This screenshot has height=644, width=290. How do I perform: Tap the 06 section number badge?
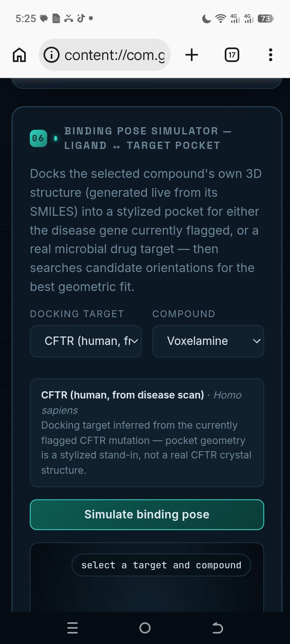click(38, 138)
